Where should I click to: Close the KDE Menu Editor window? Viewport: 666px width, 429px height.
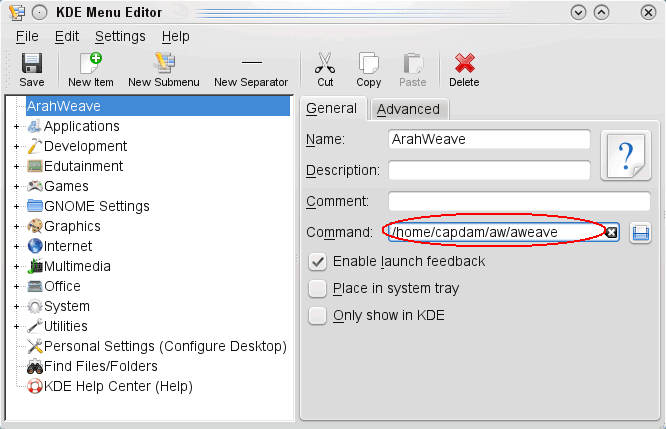648,13
